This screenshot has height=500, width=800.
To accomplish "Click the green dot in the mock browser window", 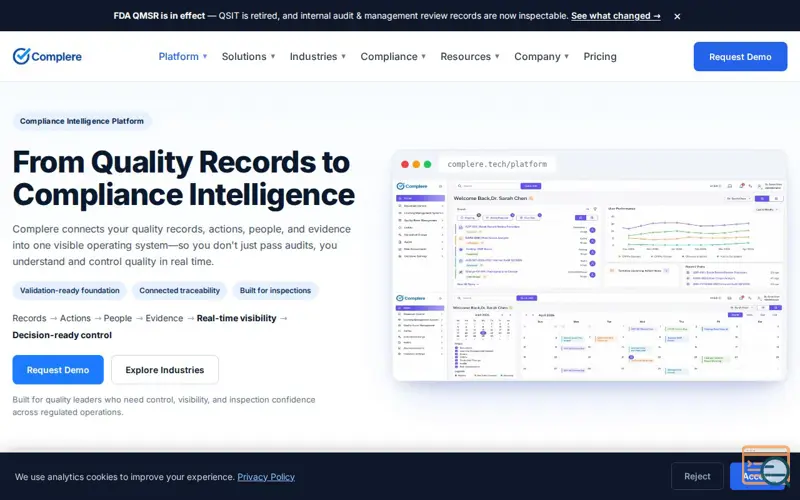I will click(428, 164).
